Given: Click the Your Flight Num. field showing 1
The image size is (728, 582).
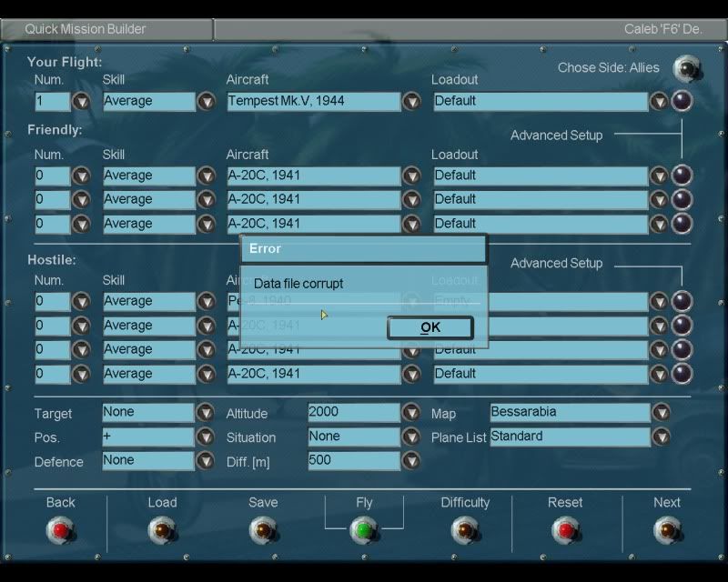Looking at the screenshot, I should 53,101.
